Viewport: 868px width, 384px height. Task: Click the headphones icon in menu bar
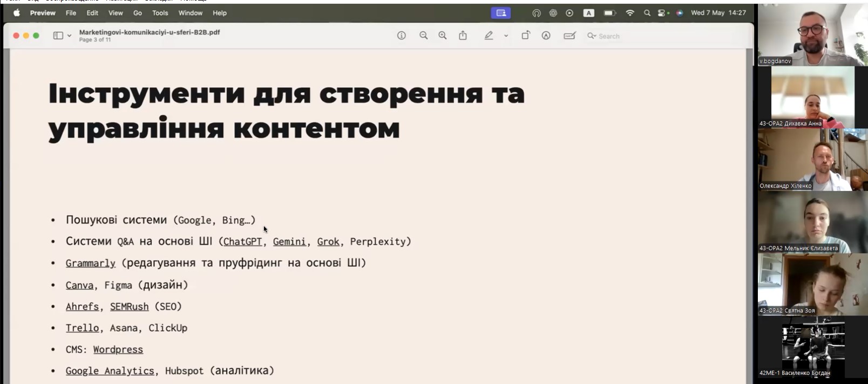537,13
